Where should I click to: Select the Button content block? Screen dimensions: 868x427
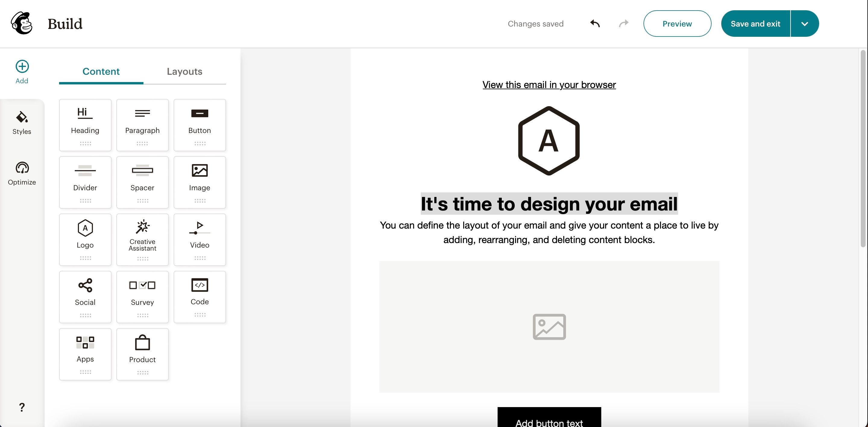199,125
